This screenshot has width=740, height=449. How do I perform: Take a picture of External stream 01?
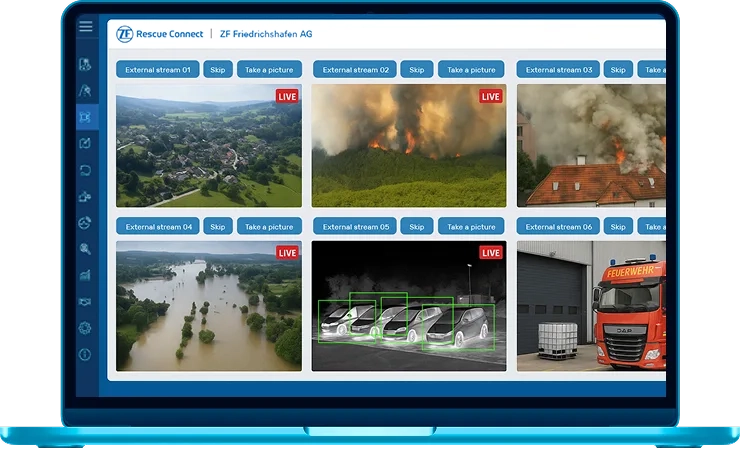point(269,70)
